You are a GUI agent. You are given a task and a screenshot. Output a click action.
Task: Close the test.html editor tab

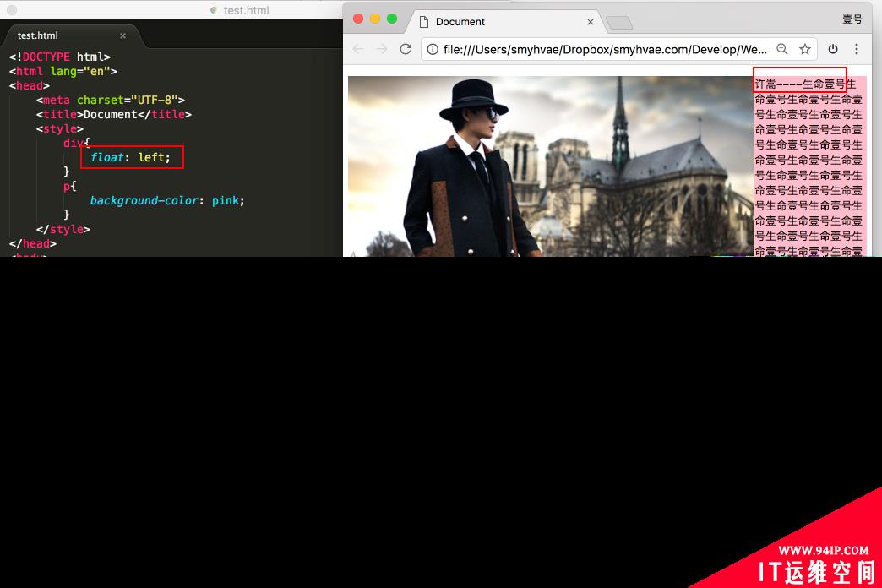[122, 35]
